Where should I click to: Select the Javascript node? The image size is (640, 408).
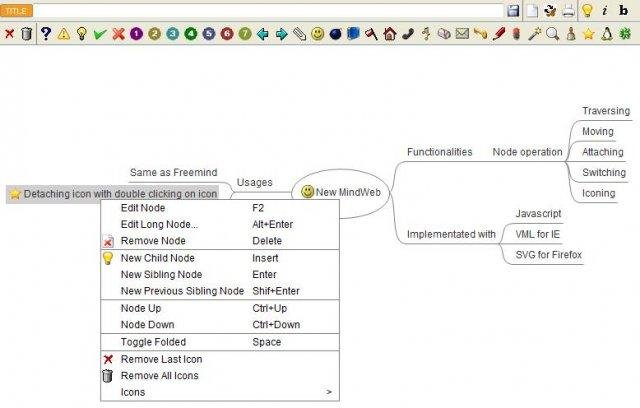[538, 214]
